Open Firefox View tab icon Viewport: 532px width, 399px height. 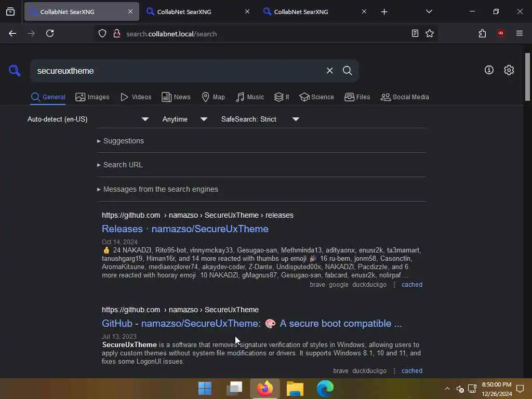click(x=10, y=11)
